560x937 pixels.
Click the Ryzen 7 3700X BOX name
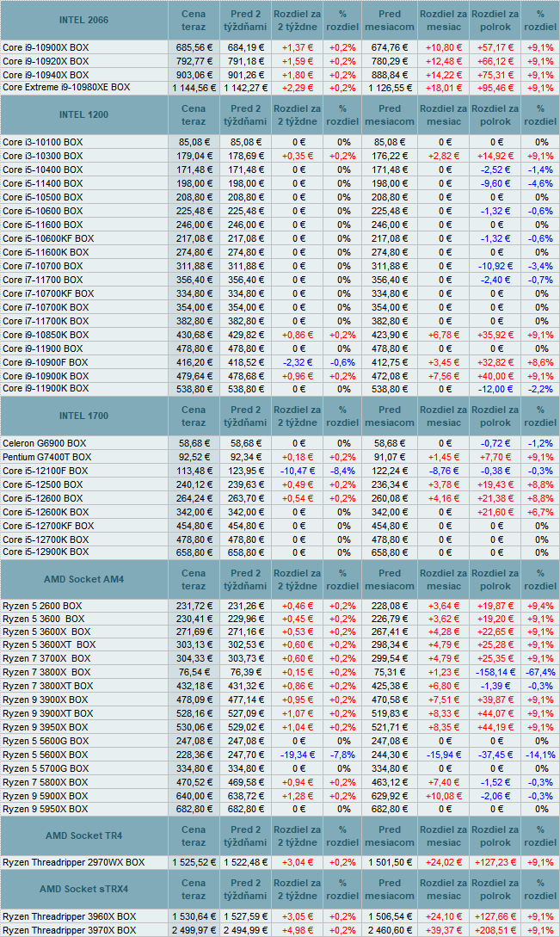[46, 658]
